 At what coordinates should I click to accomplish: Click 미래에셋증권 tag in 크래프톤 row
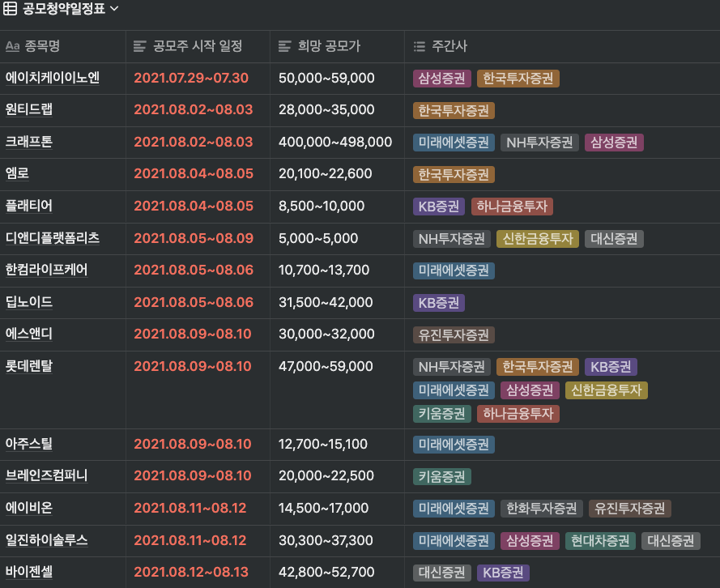[454, 143]
